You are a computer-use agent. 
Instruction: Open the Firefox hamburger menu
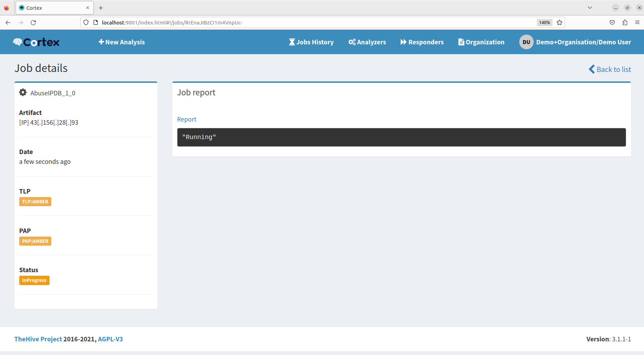[637, 22]
